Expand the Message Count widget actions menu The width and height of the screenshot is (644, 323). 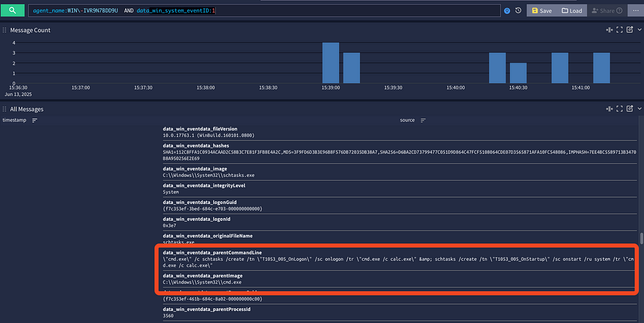(639, 30)
